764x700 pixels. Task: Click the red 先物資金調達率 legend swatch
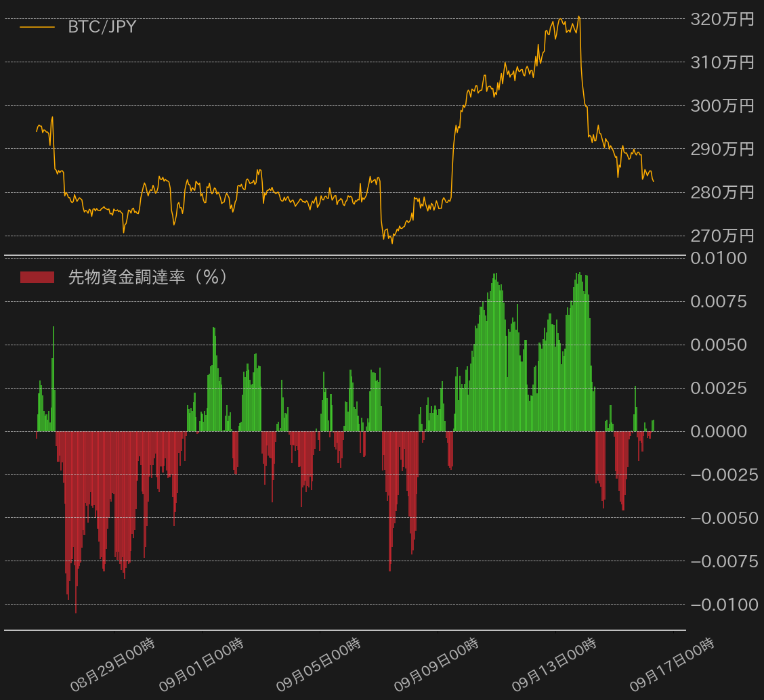pos(37,277)
